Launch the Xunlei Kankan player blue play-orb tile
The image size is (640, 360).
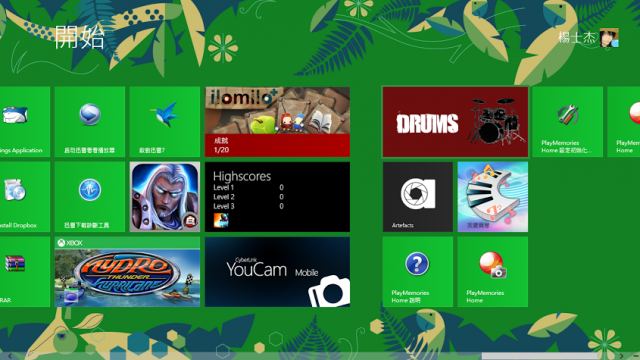90,122
